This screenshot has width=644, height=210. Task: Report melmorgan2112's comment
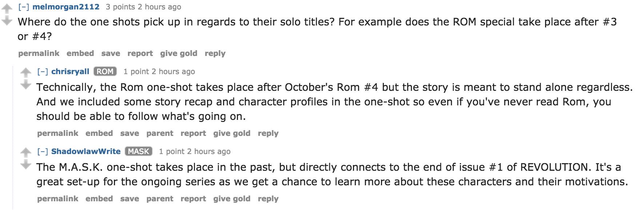(140, 53)
